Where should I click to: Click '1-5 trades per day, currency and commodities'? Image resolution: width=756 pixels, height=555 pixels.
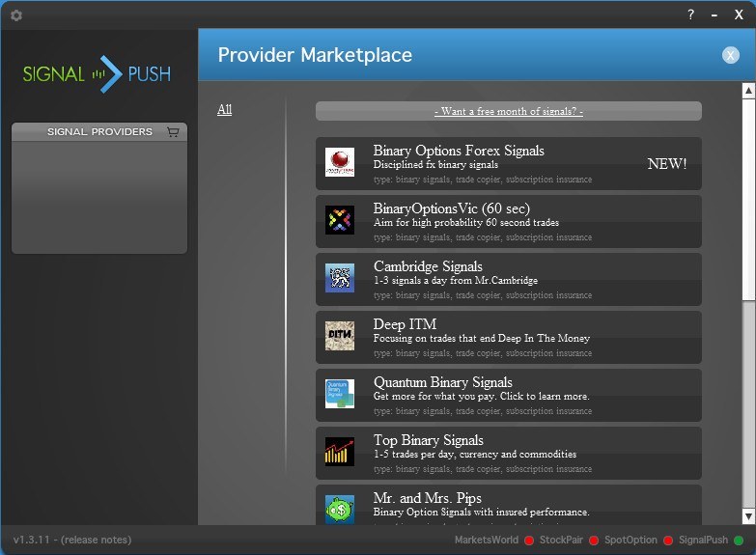pyautogui.click(x=474, y=455)
